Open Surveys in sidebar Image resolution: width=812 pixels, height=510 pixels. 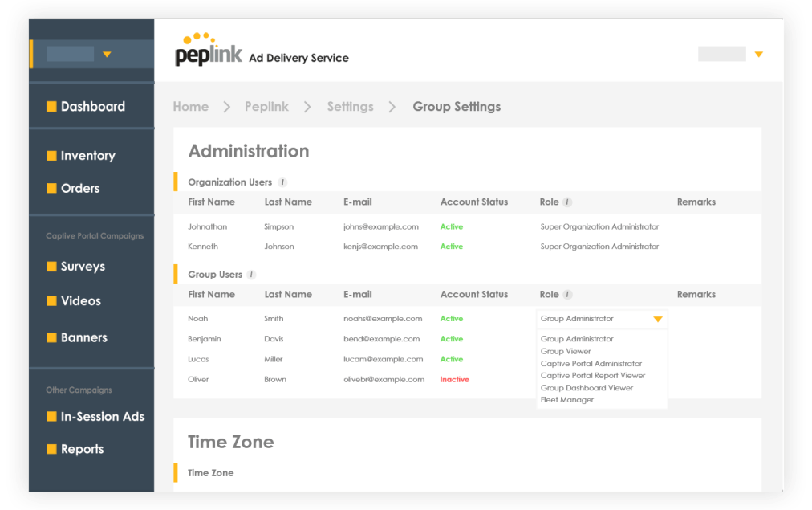pos(83,267)
